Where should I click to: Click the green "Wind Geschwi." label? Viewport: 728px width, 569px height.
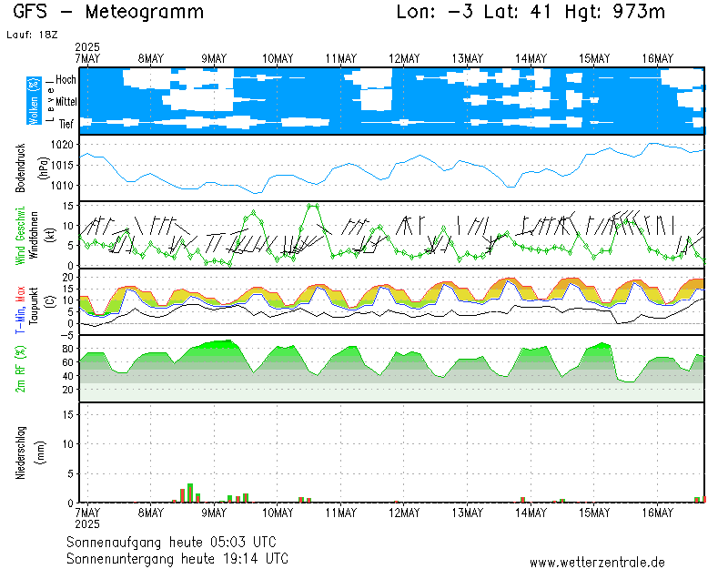pos(20,236)
